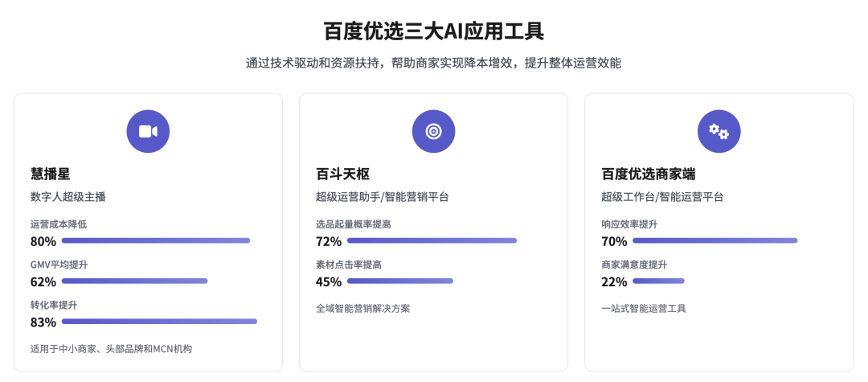This screenshot has height=382, width=868.
Task: Click the 百度优选三大AI应用工具 heading
Action: pos(434,31)
